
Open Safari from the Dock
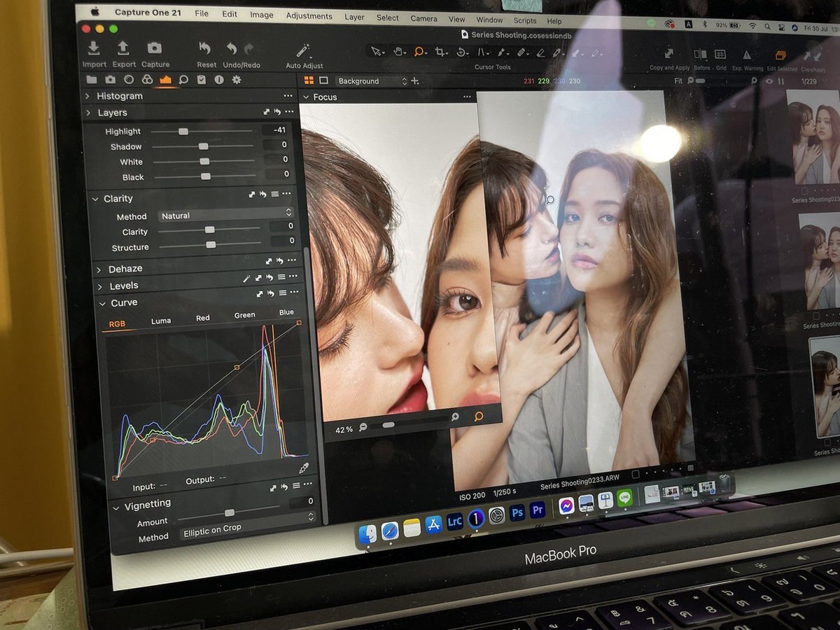coord(390,531)
